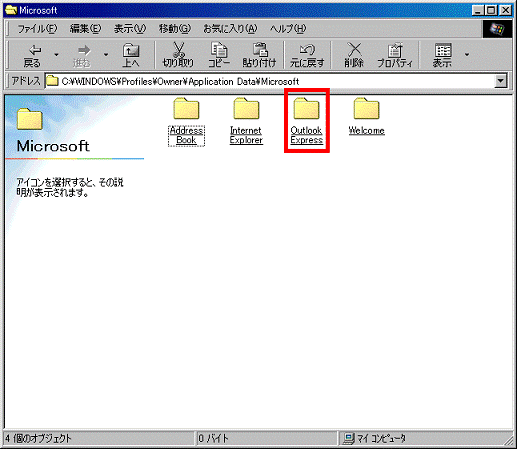This screenshot has height=449, width=517.
Task: Expand the 表示 views dropdown arrow
Action: [467, 55]
